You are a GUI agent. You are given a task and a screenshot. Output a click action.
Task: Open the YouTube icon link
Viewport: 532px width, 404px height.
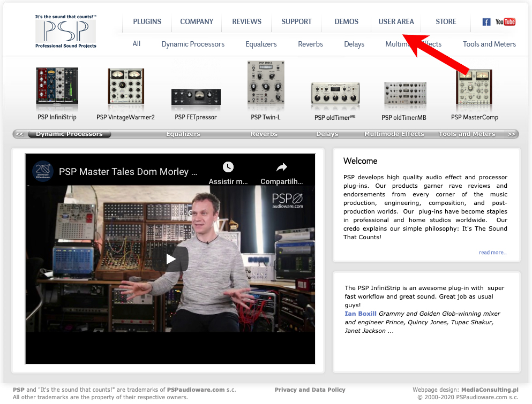505,22
